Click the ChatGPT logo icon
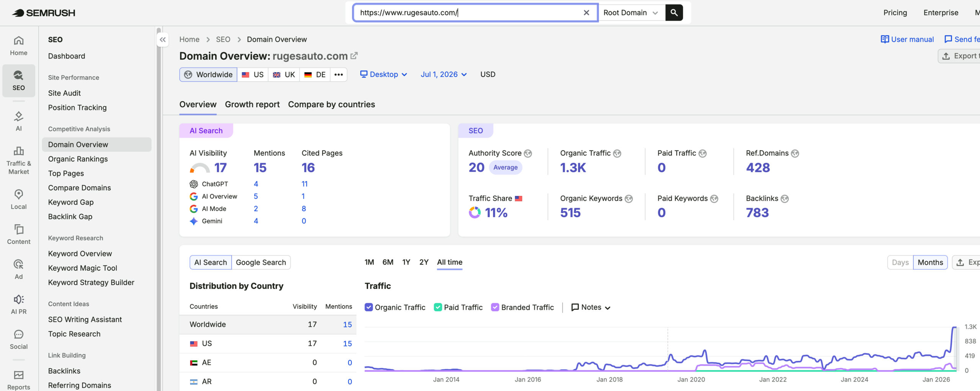Viewport: 980px width, 391px height. pyautogui.click(x=194, y=184)
